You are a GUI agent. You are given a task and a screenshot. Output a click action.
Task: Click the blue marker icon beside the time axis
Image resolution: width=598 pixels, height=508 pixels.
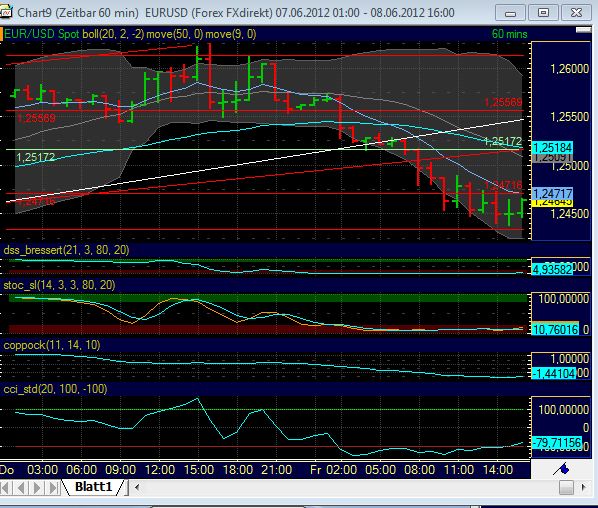[x=561, y=469]
